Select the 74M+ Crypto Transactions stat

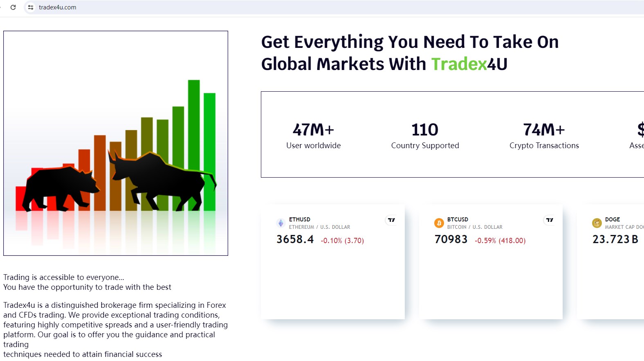[x=544, y=136]
